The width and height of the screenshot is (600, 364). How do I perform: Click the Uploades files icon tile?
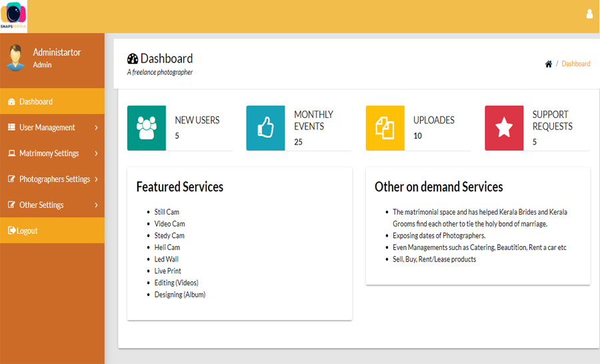385,127
